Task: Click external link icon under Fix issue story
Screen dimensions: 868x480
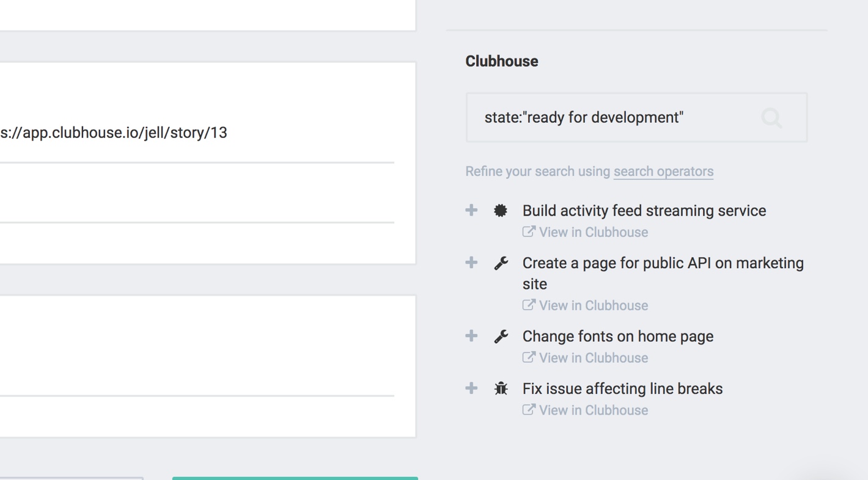Action: pyautogui.click(x=529, y=410)
